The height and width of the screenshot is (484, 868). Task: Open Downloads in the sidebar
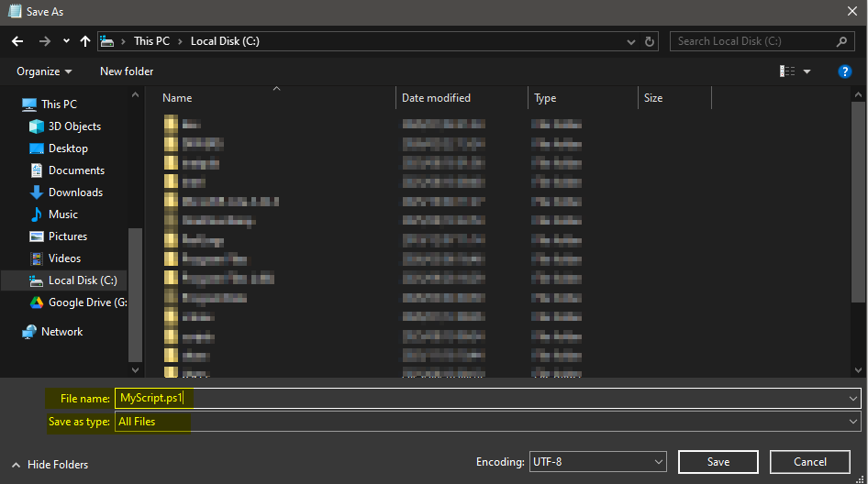(75, 192)
